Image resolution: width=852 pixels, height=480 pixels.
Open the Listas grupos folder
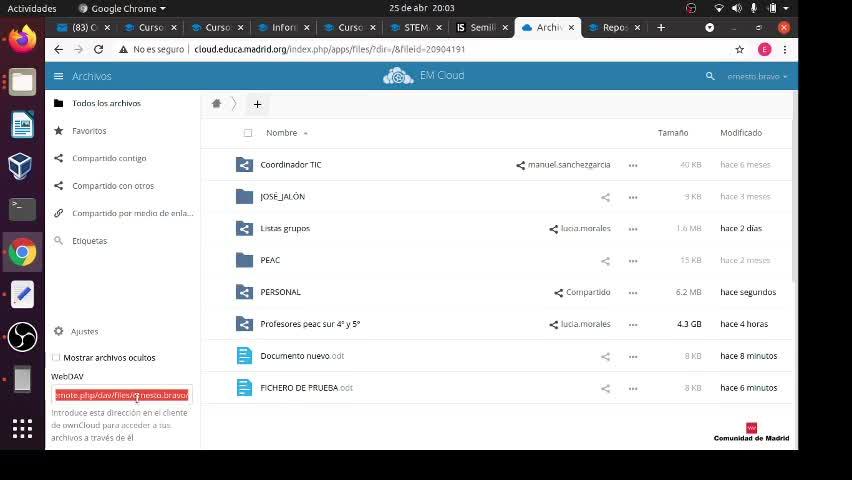pos(285,228)
